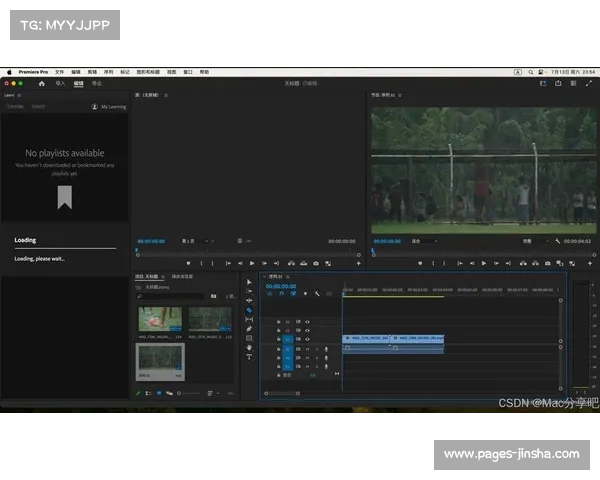Toggle lock on V1 track
This screenshot has width=600, height=480.
[279, 339]
